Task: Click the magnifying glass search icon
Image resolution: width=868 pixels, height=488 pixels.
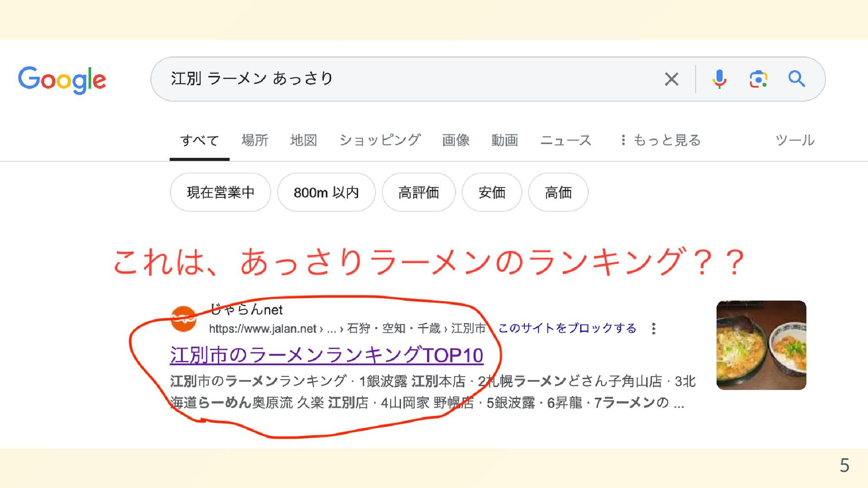Action: coord(797,79)
